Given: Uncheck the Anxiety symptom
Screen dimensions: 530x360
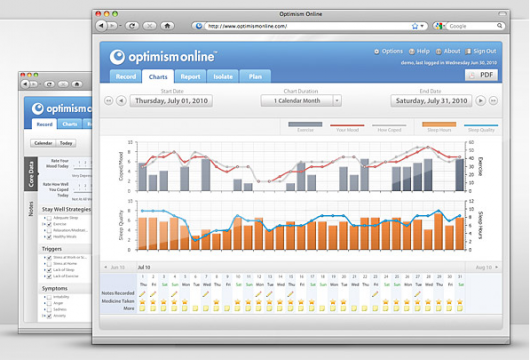Looking at the screenshot, I should tap(49, 316).
